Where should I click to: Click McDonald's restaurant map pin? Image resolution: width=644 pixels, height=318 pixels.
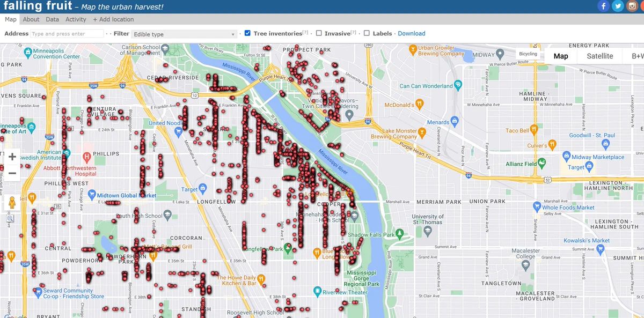(420, 103)
